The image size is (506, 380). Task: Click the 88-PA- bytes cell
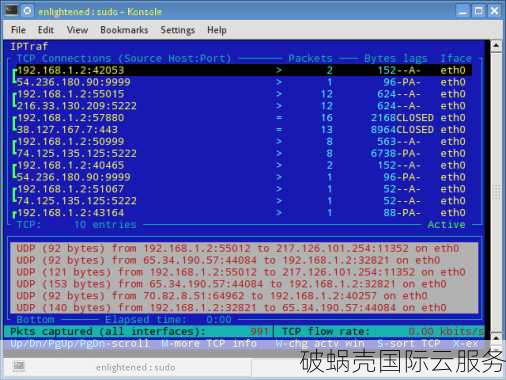pyautogui.click(x=402, y=213)
